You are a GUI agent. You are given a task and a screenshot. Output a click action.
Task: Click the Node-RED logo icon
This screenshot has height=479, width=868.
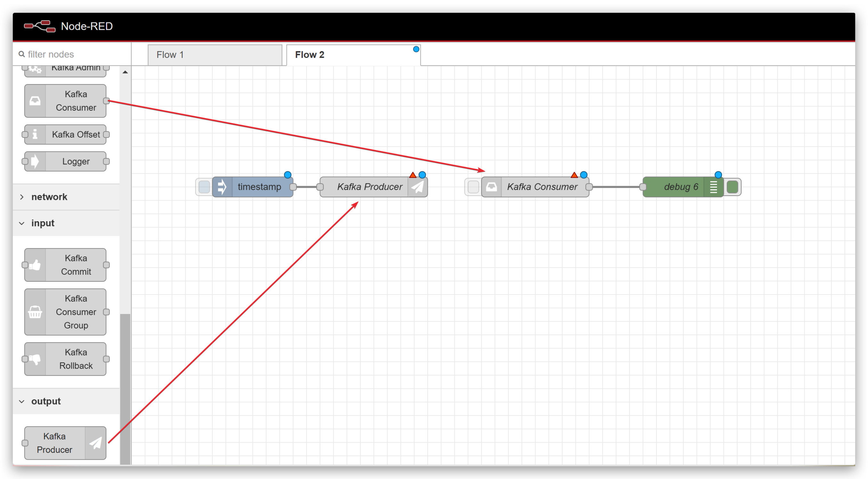pos(40,26)
